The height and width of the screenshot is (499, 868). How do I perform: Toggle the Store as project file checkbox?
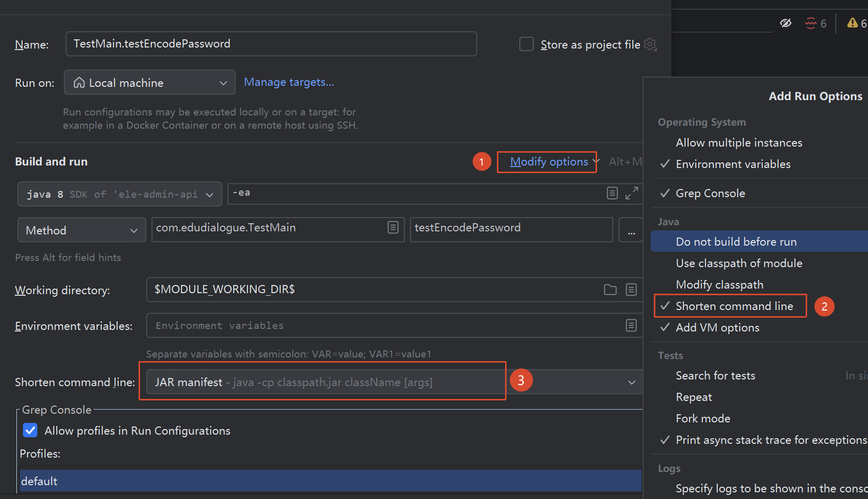pyautogui.click(x=527, y=44)
